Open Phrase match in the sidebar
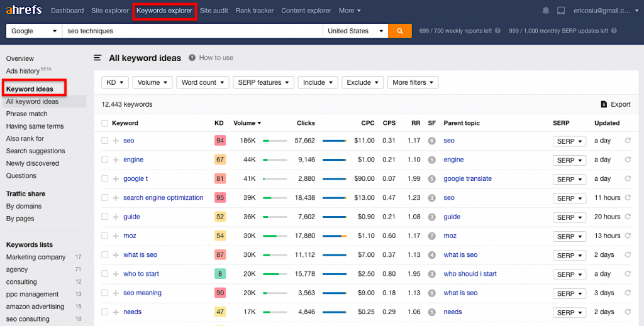The image size is (644, 326). tap(26, 114)
